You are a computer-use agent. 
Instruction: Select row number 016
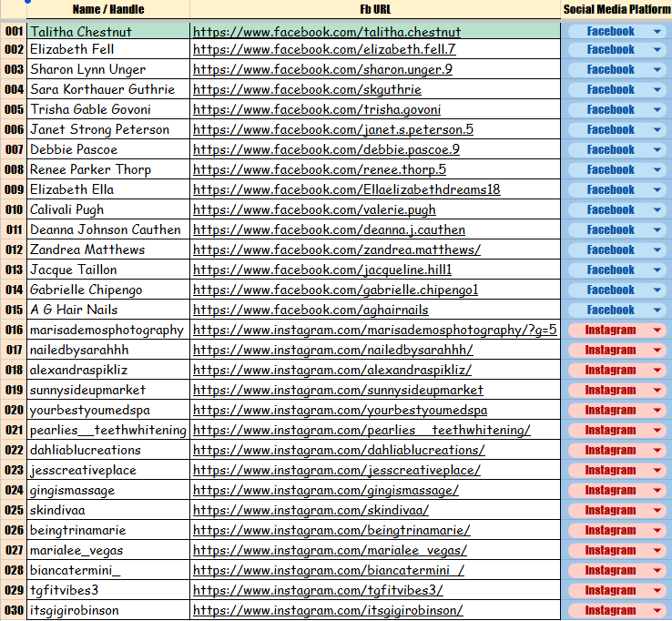(x=14, y=330)
